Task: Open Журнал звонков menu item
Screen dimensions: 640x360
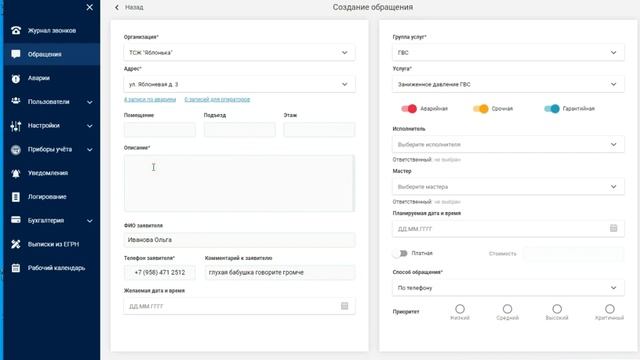Action: (x=52, y=31)
